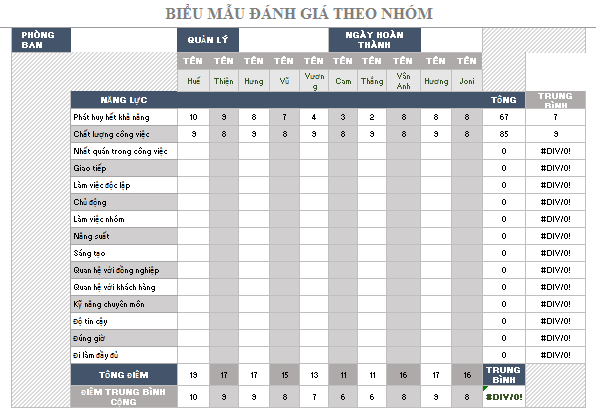Select the Đúng giờ total cell
Screen dimensions: 596x417
pos(504,338)
